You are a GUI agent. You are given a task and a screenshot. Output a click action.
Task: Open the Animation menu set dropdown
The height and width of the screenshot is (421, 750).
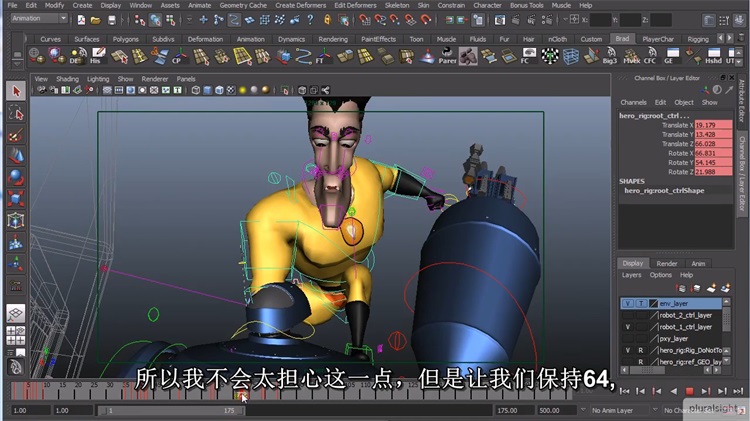39,18
